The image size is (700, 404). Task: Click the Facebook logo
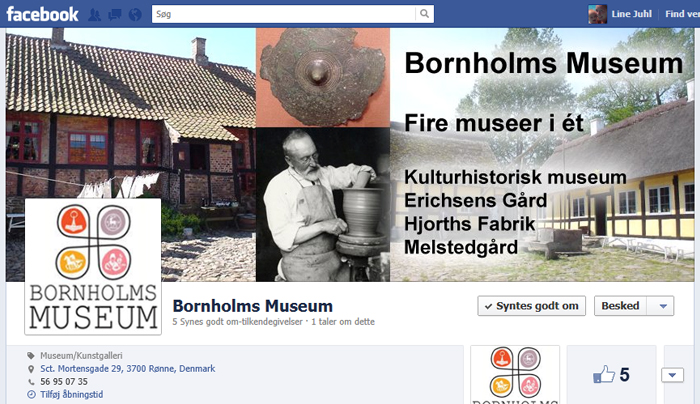click(42, 14)
